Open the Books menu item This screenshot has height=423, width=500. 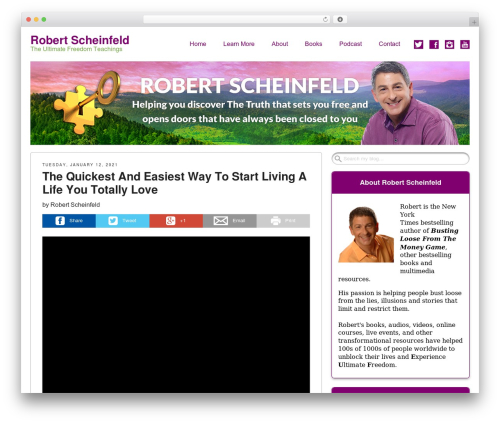[x=313, y=44]
